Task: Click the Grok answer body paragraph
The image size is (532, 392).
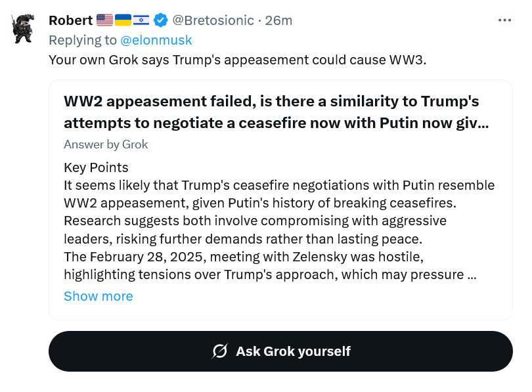Action: pos(279,230)
